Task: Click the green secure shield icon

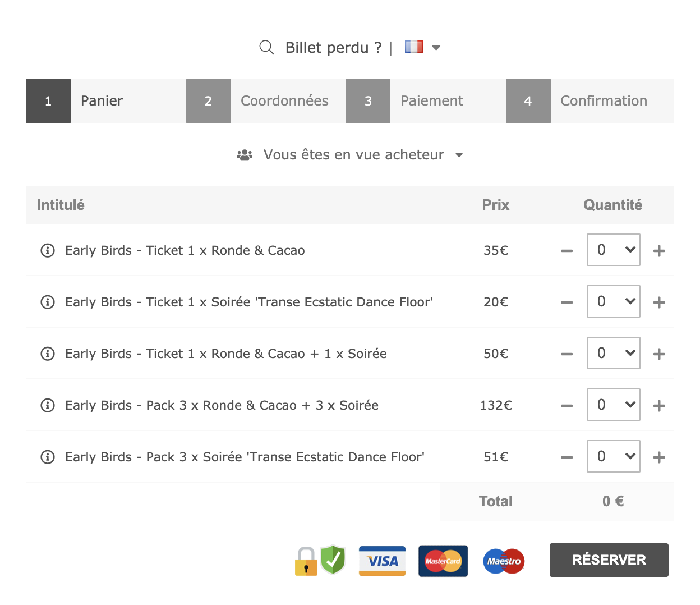Action: [333, 560]
